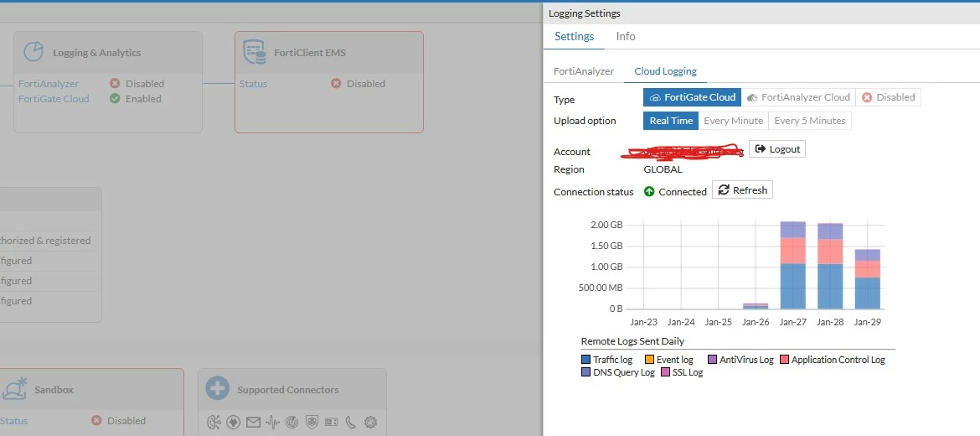
Task: Click the green check next to FortiGate Cloud
Action: point(115,98)
